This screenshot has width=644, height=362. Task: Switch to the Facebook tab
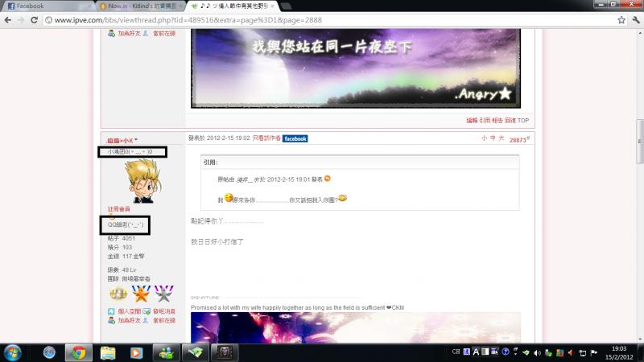click(47, 6)
